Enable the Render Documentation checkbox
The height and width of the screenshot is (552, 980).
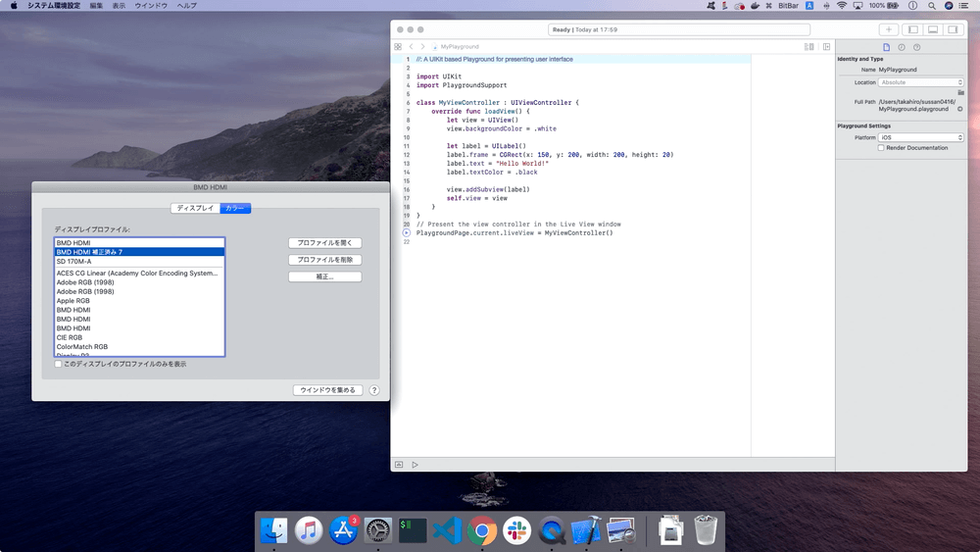(881, 148)
